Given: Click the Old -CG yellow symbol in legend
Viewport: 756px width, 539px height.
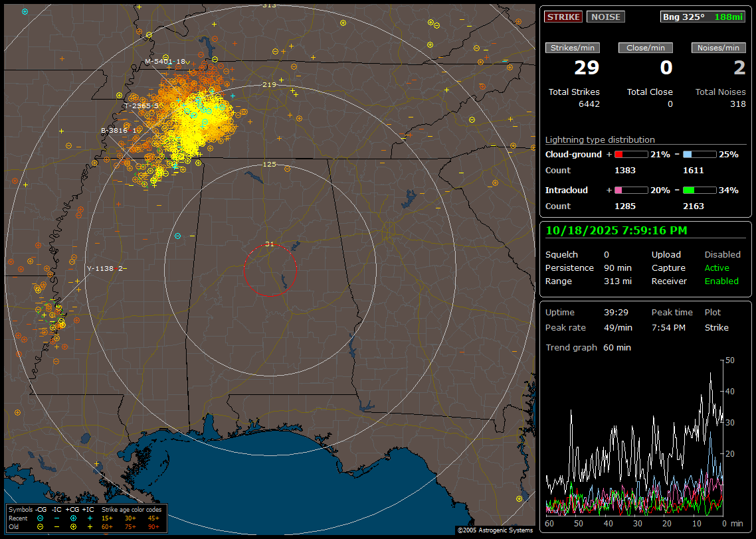Looking at the screenshot, I should pos(41,526).
